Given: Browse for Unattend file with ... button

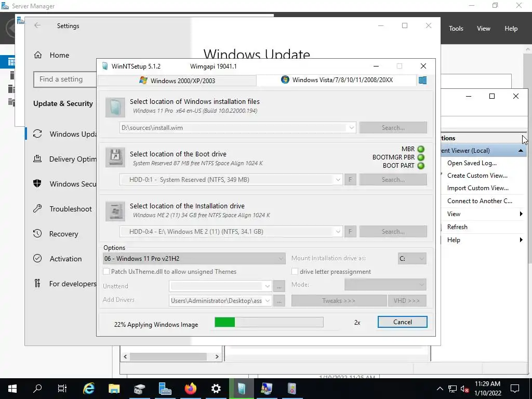Looking at the screenshot, I should pyautogui.click(x=279, y=286).
